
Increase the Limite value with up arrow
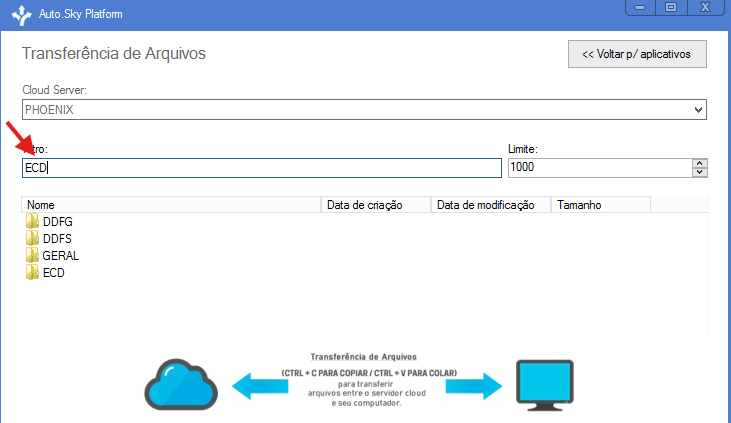point(700,163)
